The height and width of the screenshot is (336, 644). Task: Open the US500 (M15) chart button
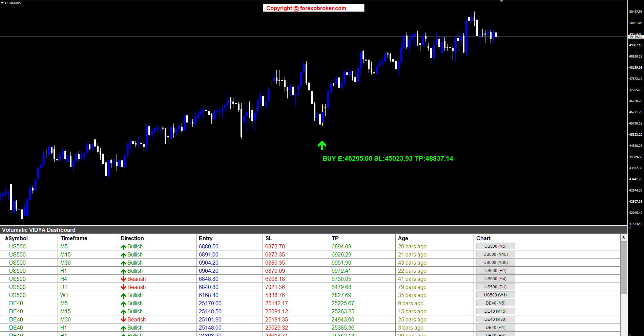(495, 254)
